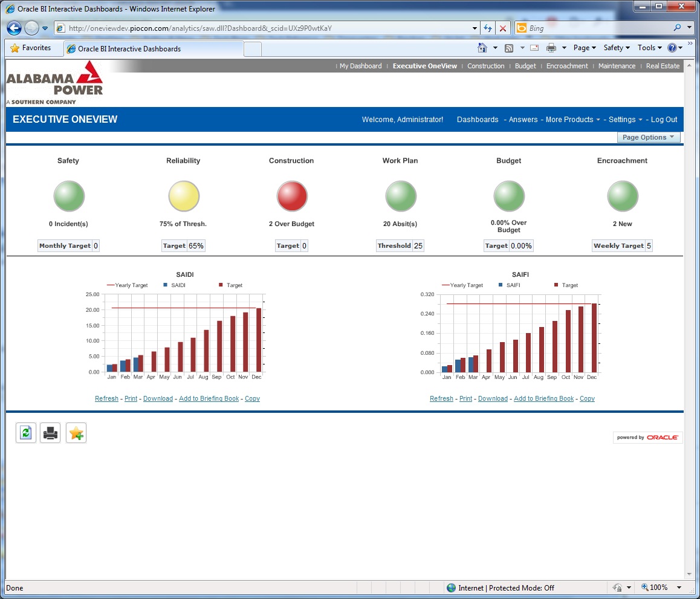Viewport: 700px width, 599px height.
Task: Click the red Stop loading icon
Action: point(503,28)
